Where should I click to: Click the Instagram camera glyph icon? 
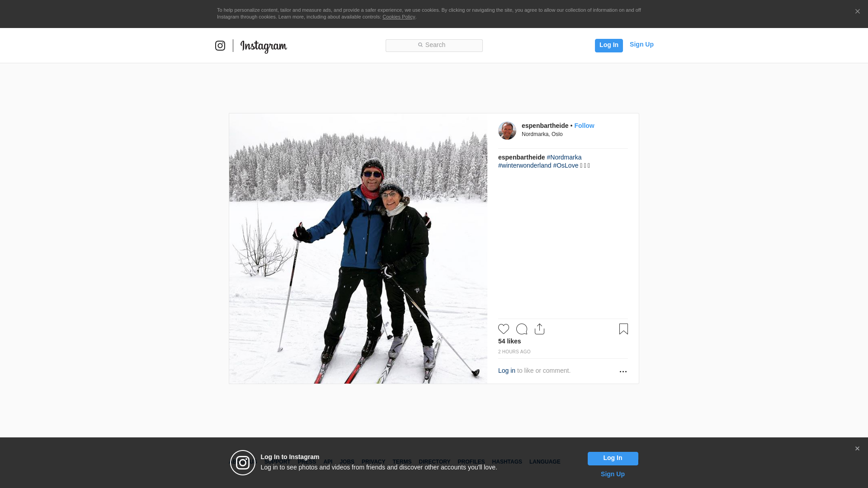[220, 46]
